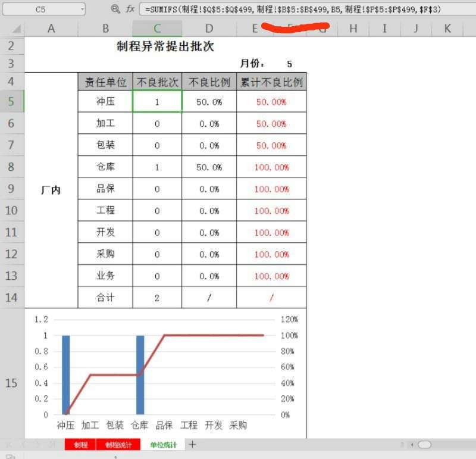Click the 月份: label cell
The height and width of the screenshot is (459, 476).
click(x=252, y=64)
